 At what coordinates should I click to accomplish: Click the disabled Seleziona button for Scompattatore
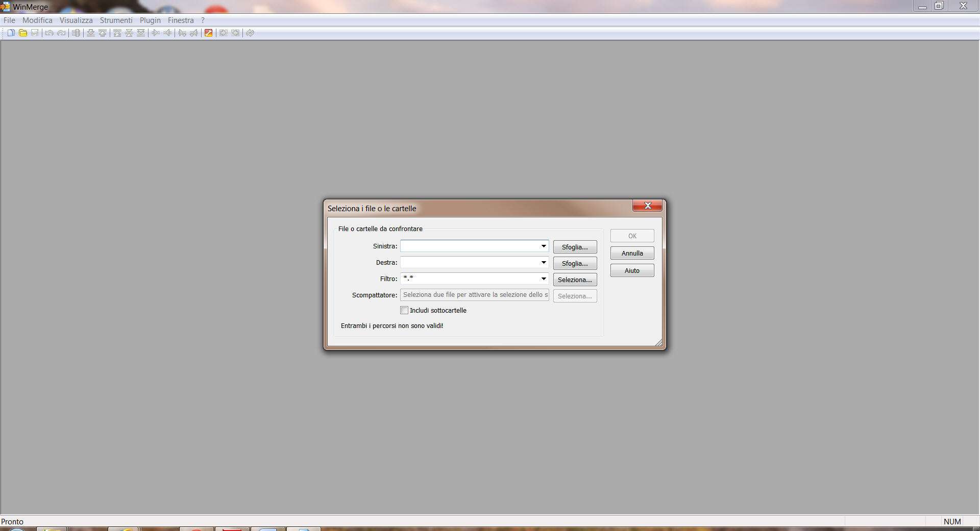(575, 296)
